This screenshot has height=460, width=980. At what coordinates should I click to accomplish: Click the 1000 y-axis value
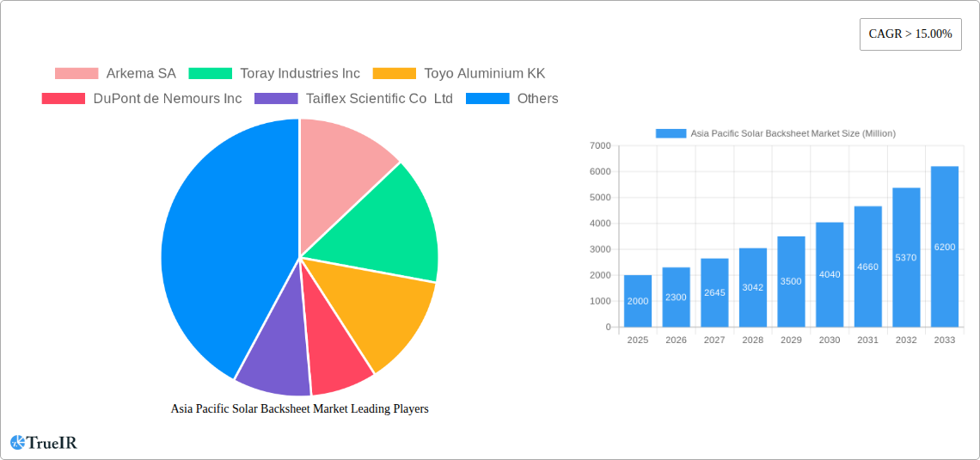[601, 301]
